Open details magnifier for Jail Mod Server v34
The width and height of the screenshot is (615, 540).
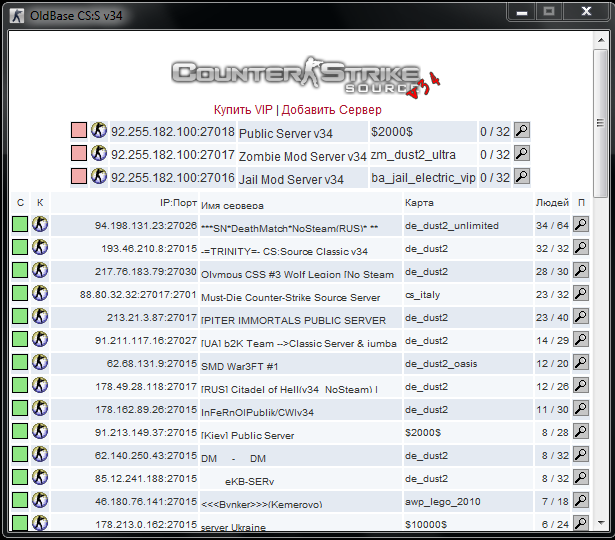(522, 176)
